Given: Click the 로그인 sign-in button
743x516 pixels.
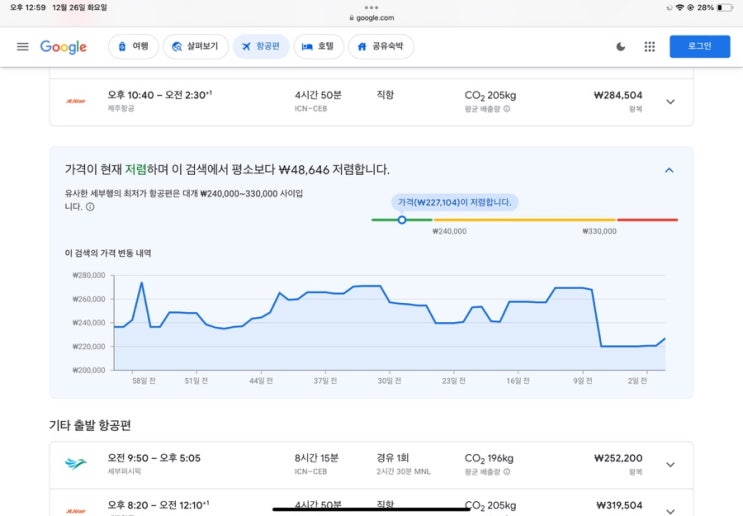Looking at the screenshot, I should pos(699,46).
